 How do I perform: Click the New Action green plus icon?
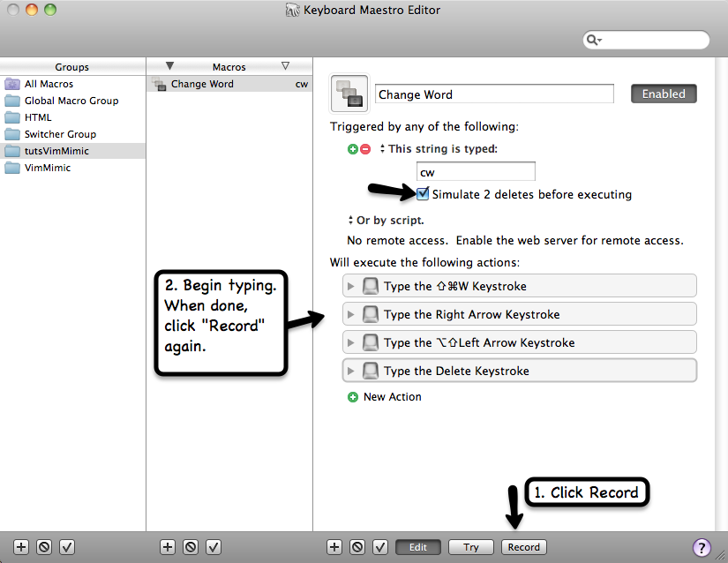click(353, 397)
